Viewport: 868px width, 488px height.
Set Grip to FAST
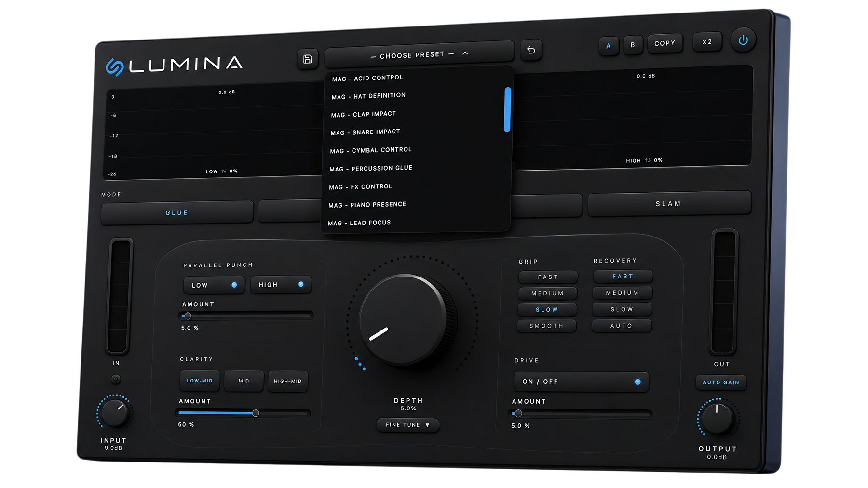pyautogui.click(x=548, y=277)
